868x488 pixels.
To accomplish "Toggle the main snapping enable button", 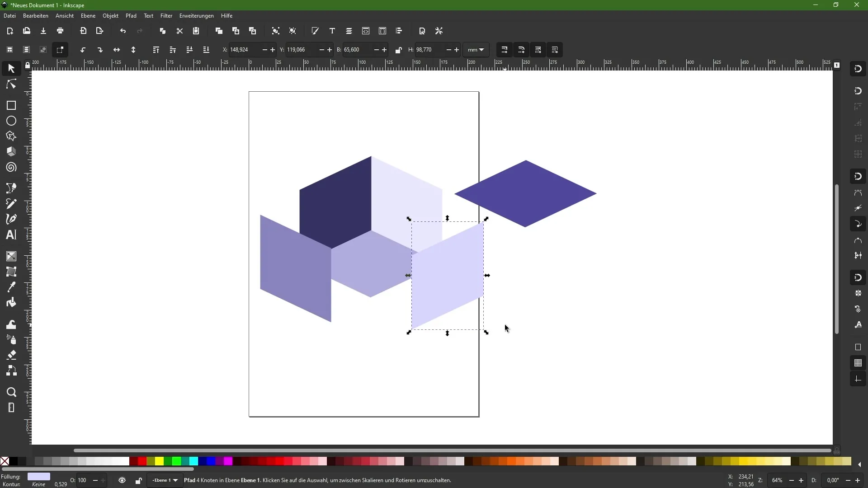I will (858, 69).
